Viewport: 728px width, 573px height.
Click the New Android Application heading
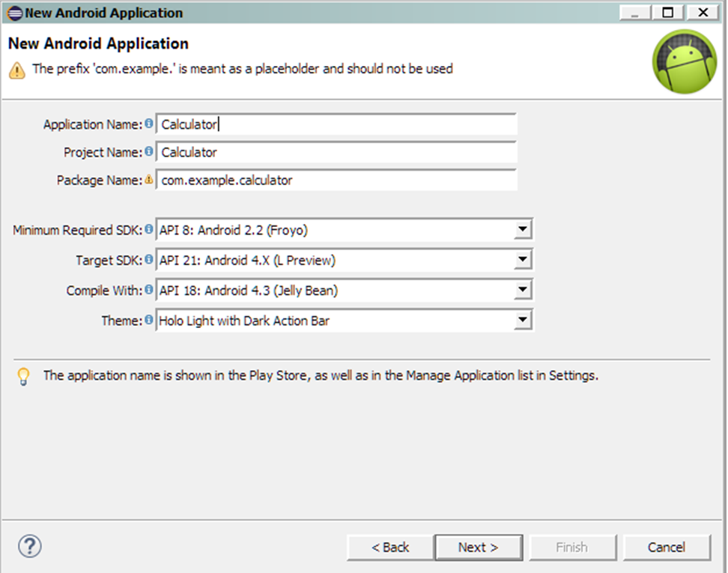point(98,43)
